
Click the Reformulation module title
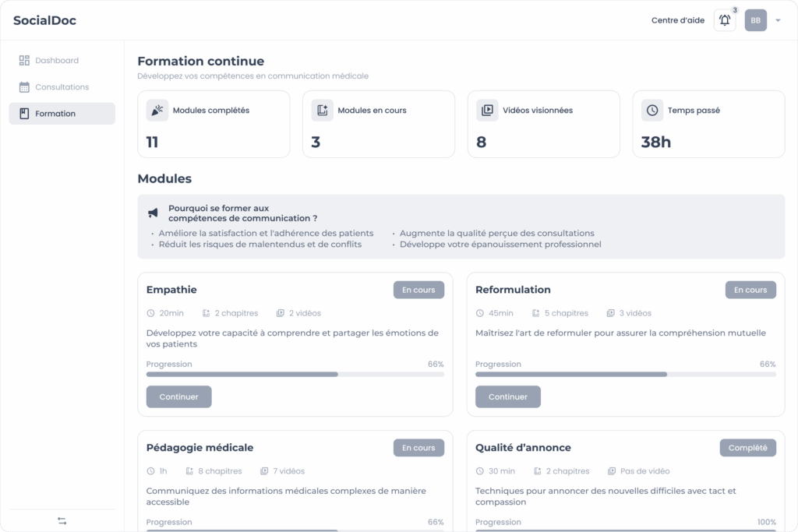tap(513, 290)
